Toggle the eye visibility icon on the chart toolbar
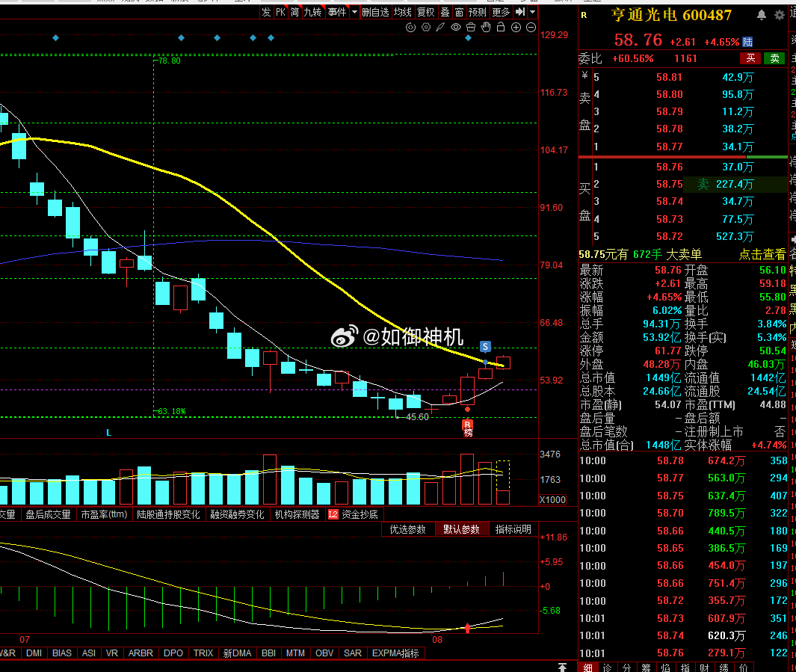 click(x=456, y=28)
